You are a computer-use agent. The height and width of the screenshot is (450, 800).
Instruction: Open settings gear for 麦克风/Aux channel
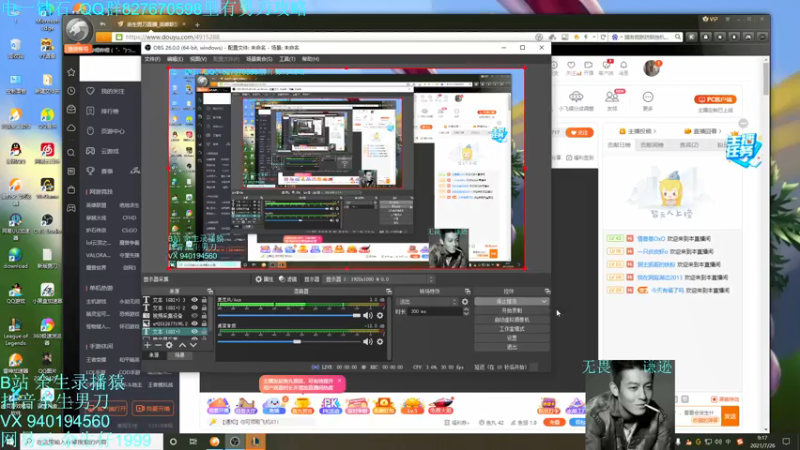click(380, 315)
